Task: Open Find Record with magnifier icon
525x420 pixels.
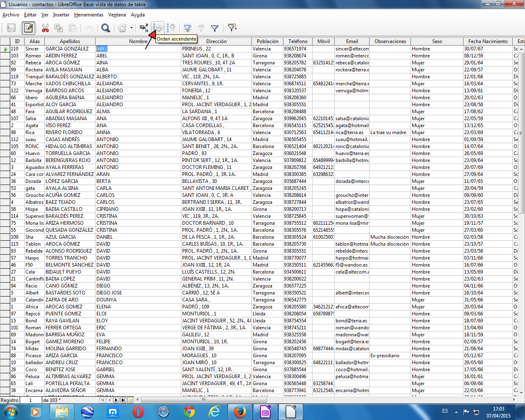Action: pyautogui.click(x=106, y=28)
